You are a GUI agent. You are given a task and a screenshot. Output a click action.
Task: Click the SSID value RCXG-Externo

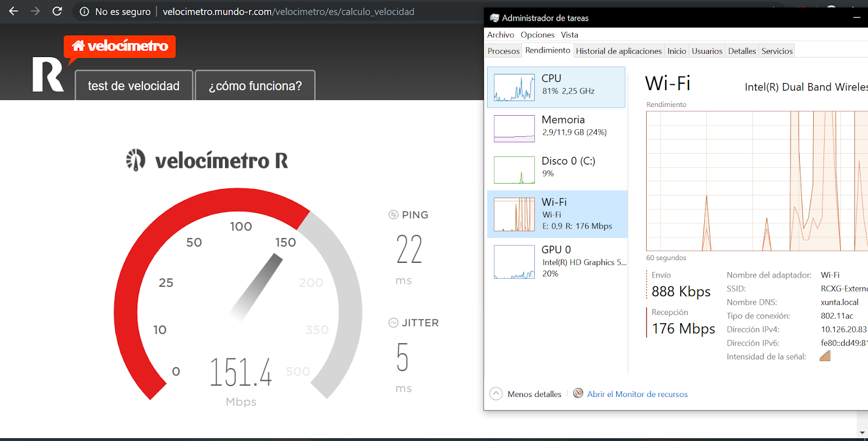(x=844, y=289)
